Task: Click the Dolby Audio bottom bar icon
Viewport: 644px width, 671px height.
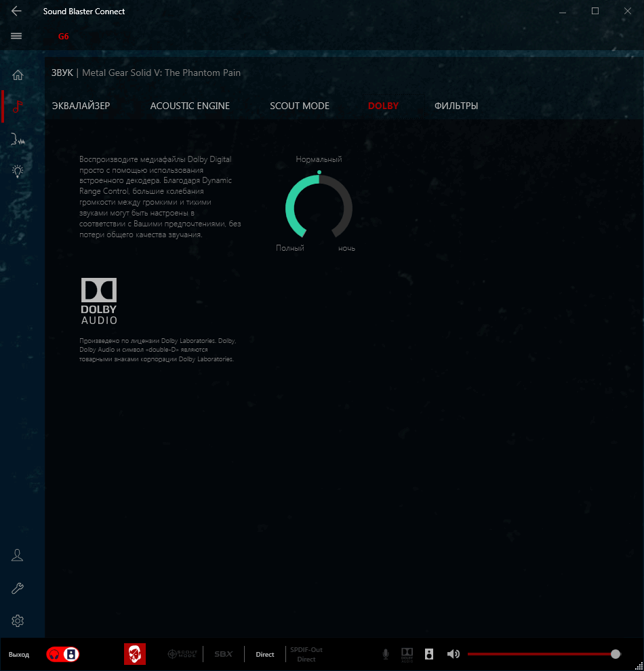Action: tap(407, 654)
